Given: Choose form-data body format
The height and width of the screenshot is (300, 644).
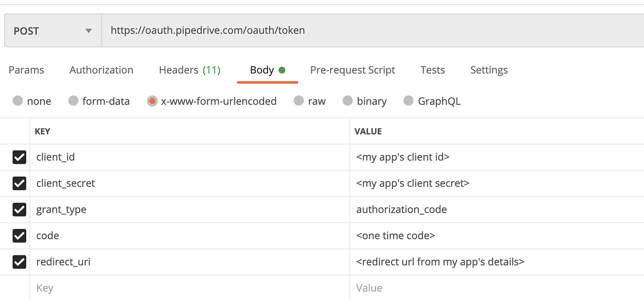Looking at the screenshot, I should [73, 101].
